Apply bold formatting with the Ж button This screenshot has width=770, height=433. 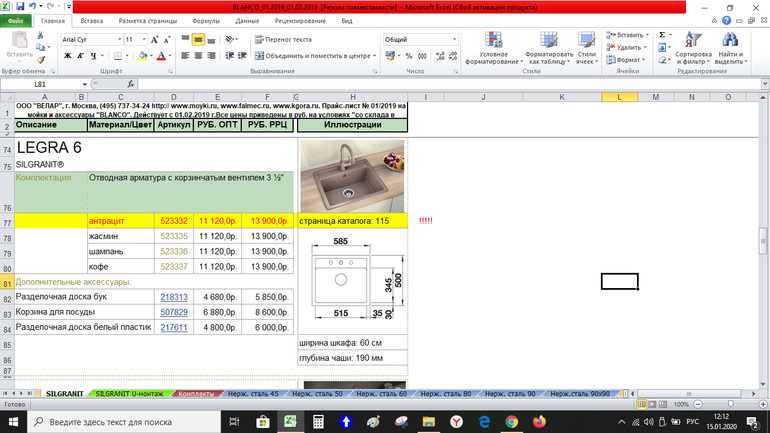(65, 56)
